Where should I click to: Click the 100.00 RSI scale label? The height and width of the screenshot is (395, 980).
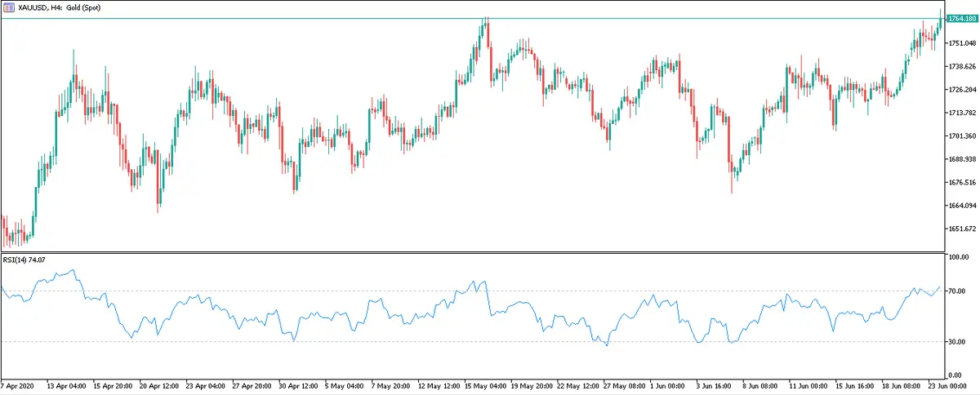click(959, 257)
